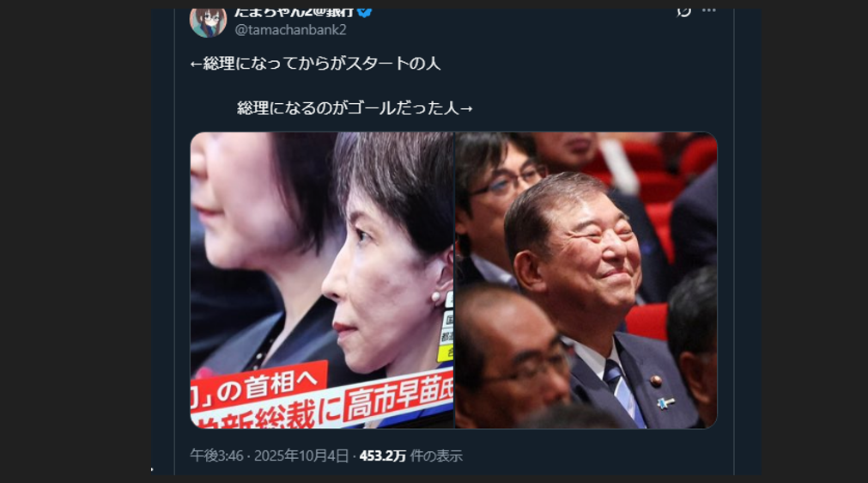Open the left photo of the woman in profile
Image resolution: width=868 pixels, height=483 pixels.
coord(322,280)
